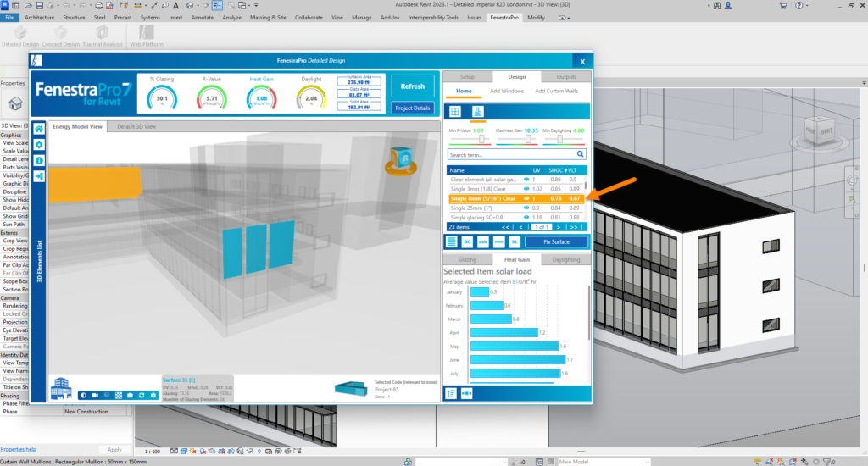Click the sort icon at the bottom of the chart panel
The width and height of the screenshot is (868, 466).
coord(451,393)
